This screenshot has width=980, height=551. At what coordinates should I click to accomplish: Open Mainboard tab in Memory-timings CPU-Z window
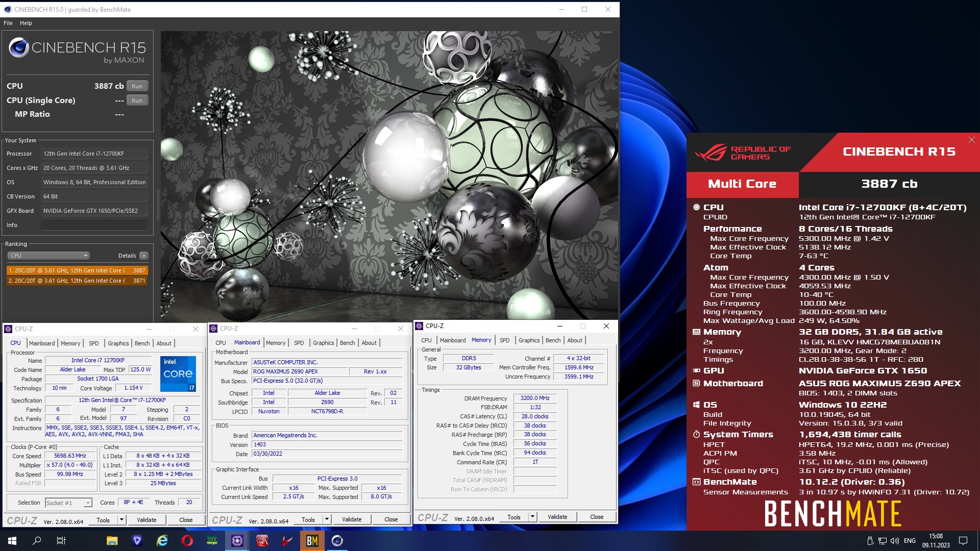(453, 340)
